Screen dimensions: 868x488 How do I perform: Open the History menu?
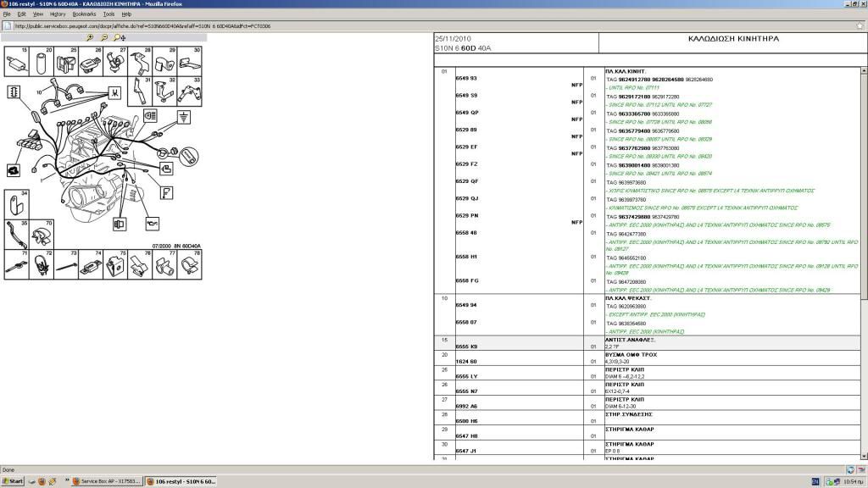pos(58,14)
